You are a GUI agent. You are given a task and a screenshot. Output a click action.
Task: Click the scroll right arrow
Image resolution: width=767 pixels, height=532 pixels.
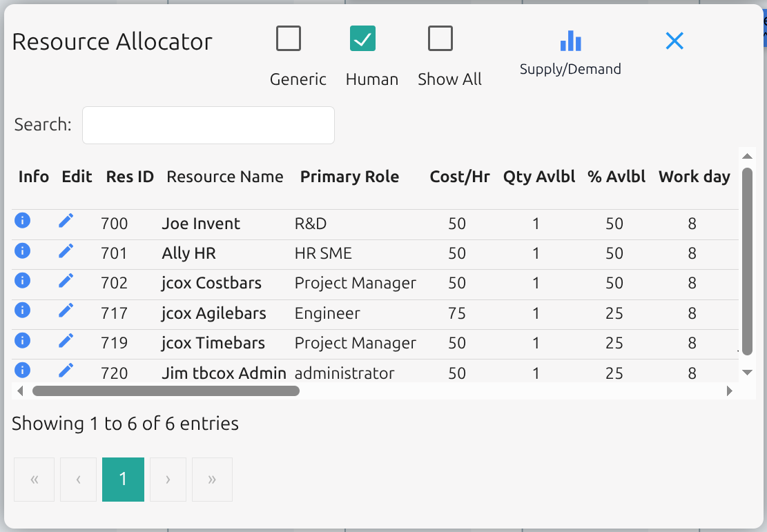(729, 391)
